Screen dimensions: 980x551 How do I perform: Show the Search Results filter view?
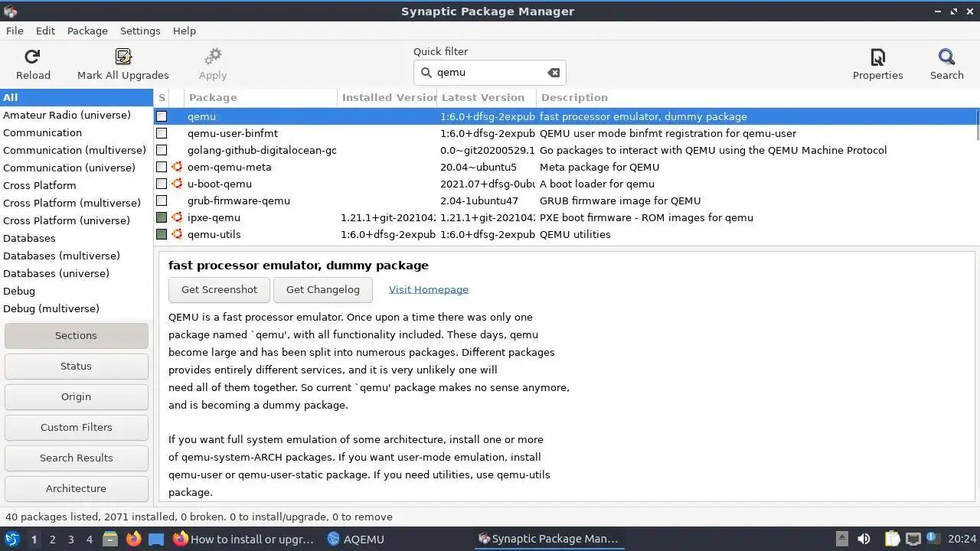76,458
